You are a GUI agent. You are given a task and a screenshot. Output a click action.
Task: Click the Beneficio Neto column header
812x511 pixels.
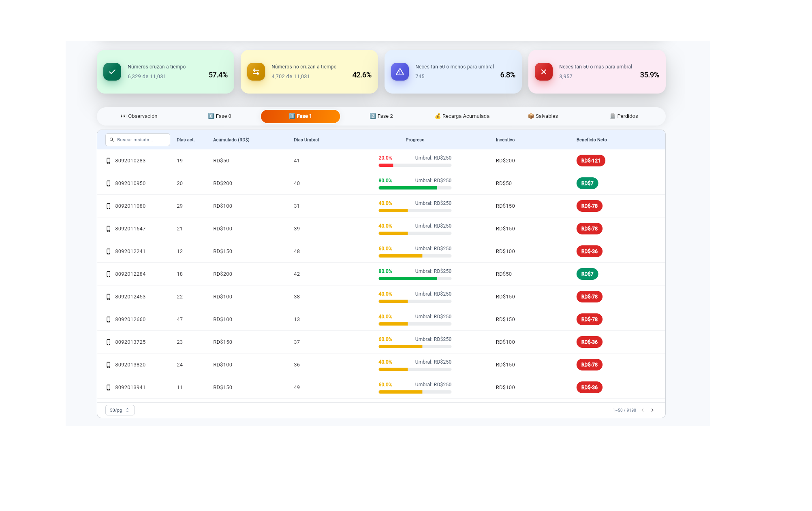coord(592,140)
